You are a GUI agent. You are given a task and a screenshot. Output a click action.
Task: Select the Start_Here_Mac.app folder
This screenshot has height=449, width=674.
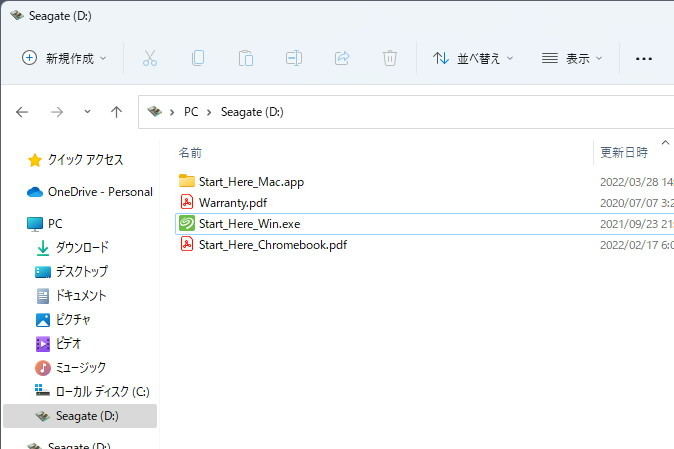tap(251, 182)
